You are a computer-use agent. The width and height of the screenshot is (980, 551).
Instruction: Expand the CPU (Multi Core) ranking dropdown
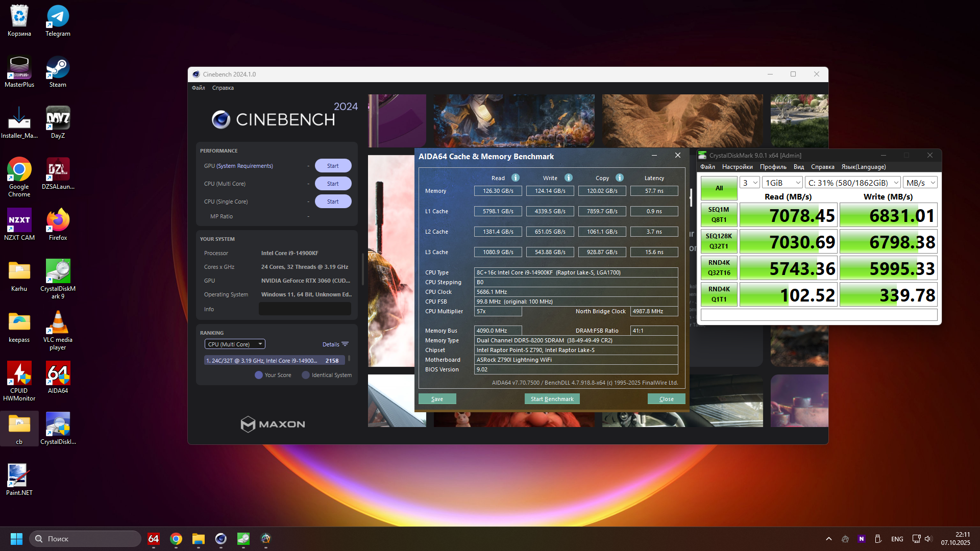pos(235,344)
